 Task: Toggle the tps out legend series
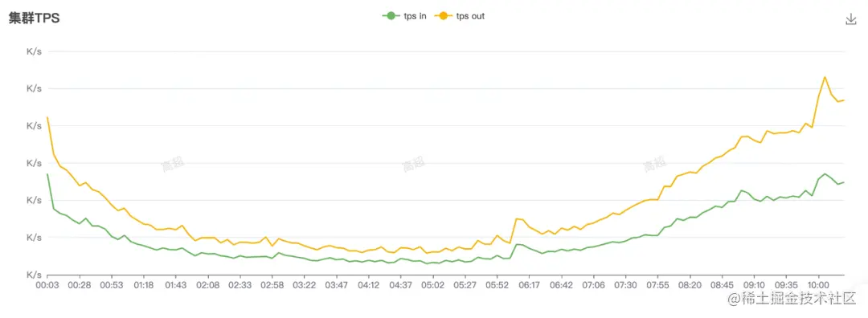[x=460, y=16]
